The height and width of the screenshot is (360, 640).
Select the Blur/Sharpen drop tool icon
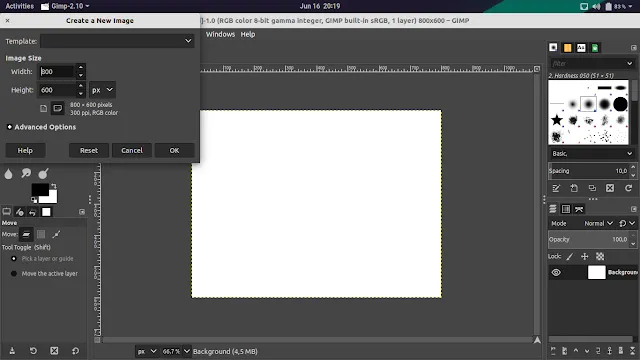pyautogui.click(x=8, y=173)
